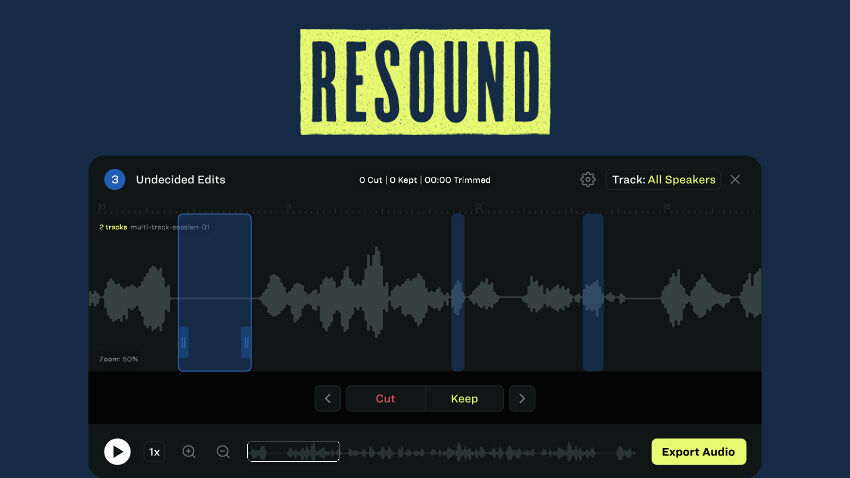Click the RESOUND logo
This screenshot has height=478, width=850.
425,82
